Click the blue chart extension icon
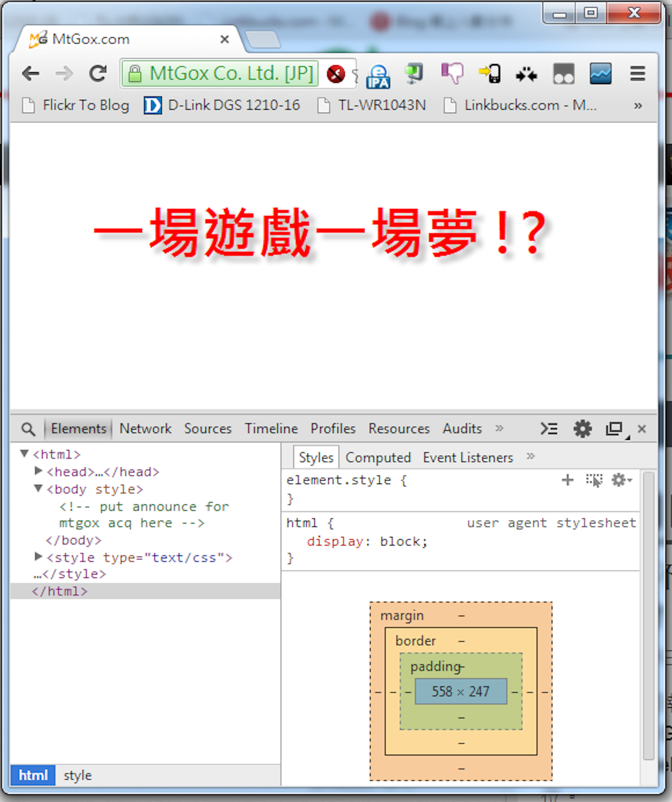 tap(601, 73)
